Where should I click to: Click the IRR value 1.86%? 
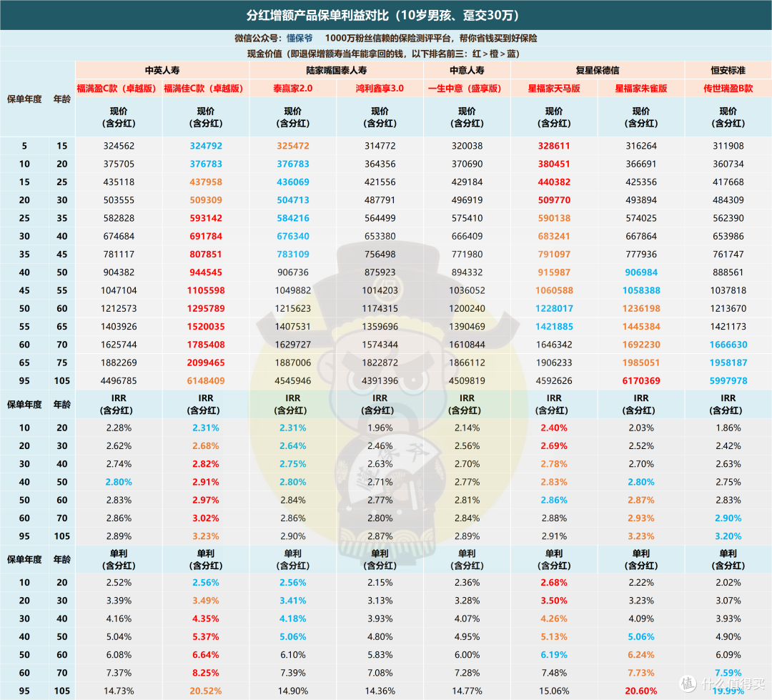click(728, 428)
